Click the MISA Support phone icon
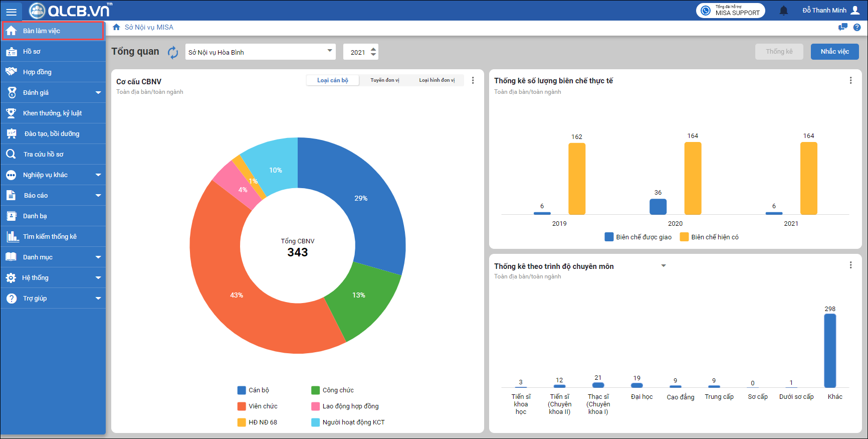Image resolution: width=868 pixels, height=439 pixels. (706, 11)
